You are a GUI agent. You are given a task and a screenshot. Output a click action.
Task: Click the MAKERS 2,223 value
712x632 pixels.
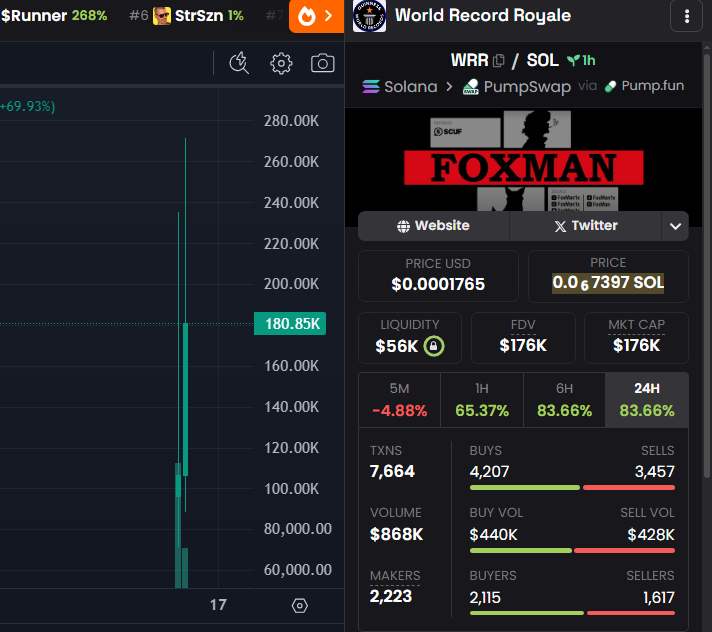tap(391, 596)
